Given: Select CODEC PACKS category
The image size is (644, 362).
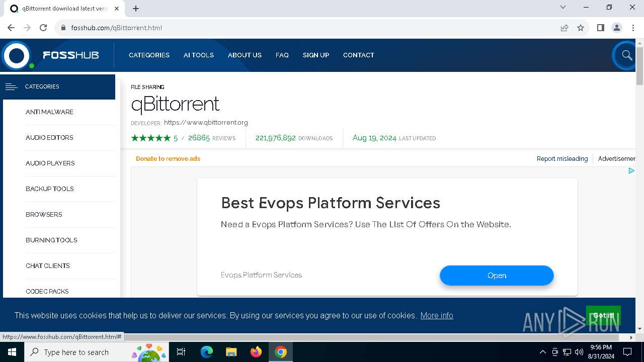Looking at the screenshot, I should coord(47,292).
